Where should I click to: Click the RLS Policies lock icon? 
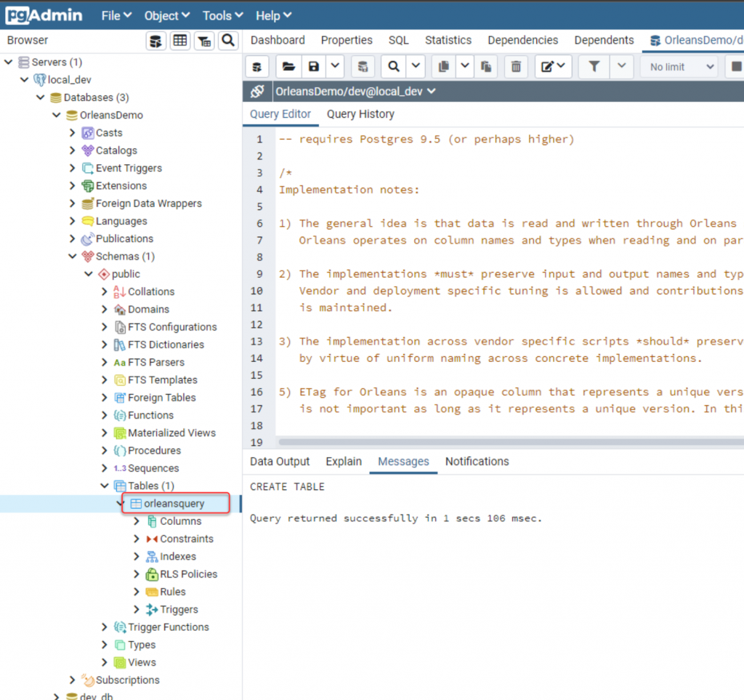(152, 574)
